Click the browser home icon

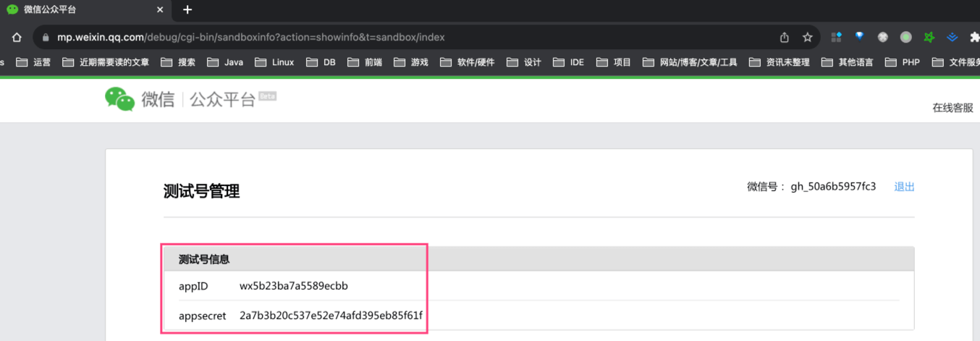(x=17, y=37)
